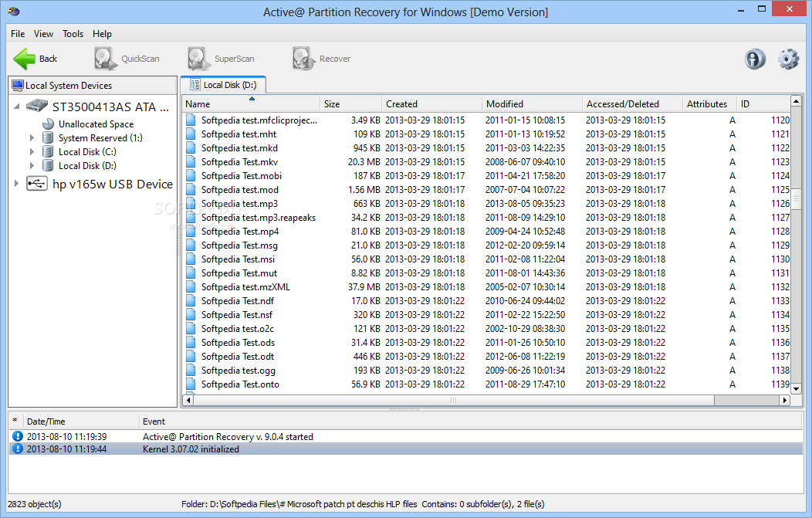Sort files by Created column header
Image resolution: width=812 pixels, height=518 pixels.
point(432,103)
